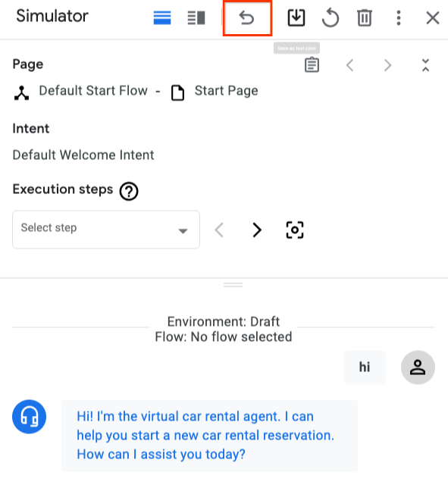Go to next execution step
448x494 pixels.
pos(257,230)
